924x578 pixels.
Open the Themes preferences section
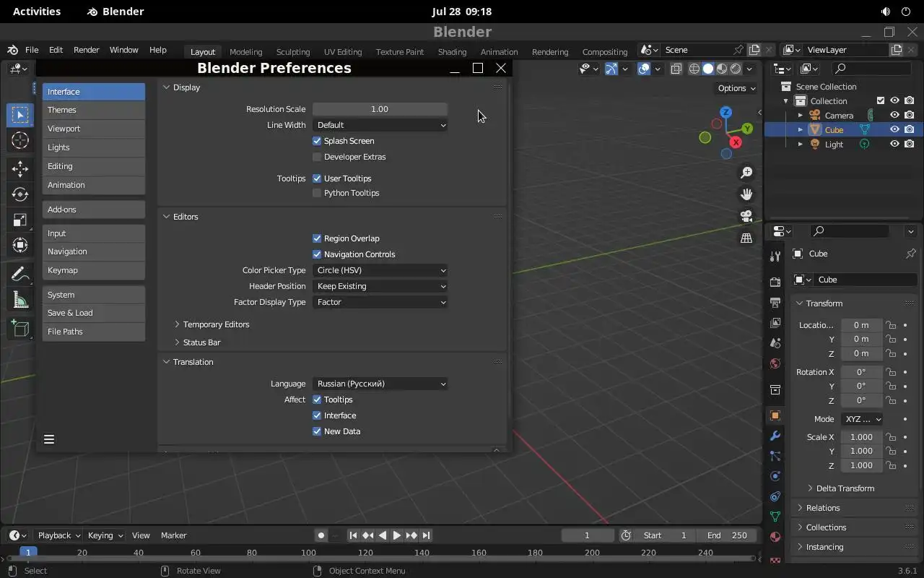94,110
